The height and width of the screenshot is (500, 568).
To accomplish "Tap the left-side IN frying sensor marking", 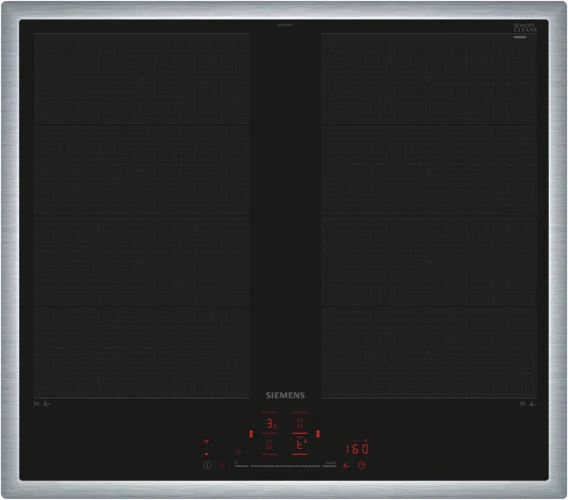I will [x=42, y=404].
